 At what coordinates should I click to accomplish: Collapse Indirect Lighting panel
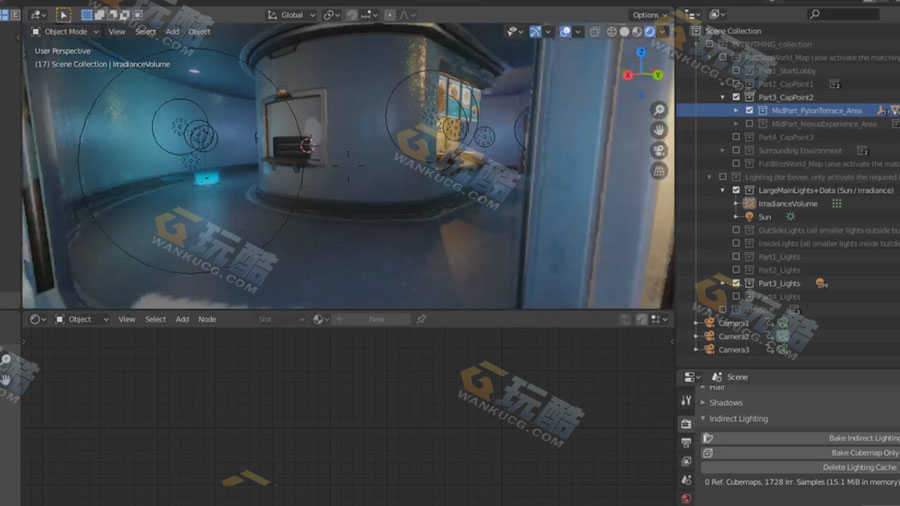click(738, 419)
